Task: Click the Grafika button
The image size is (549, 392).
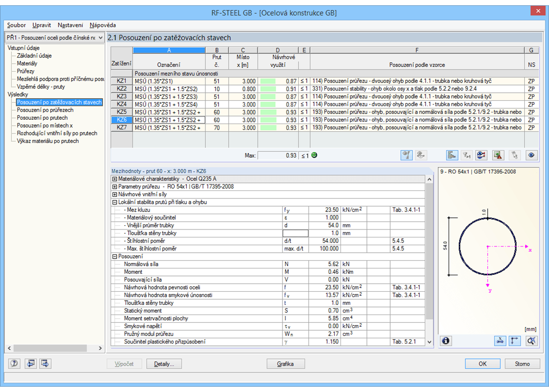Action: pyautogui.click(x=286, y=364)
